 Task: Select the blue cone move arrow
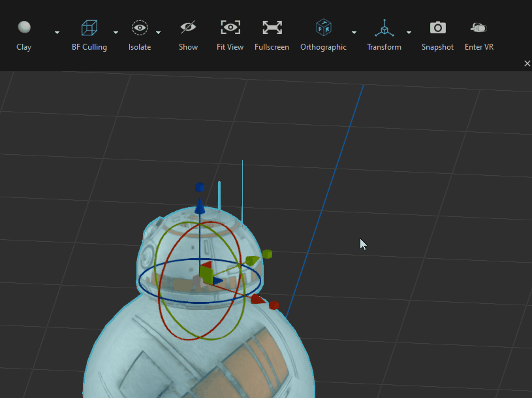200,206
